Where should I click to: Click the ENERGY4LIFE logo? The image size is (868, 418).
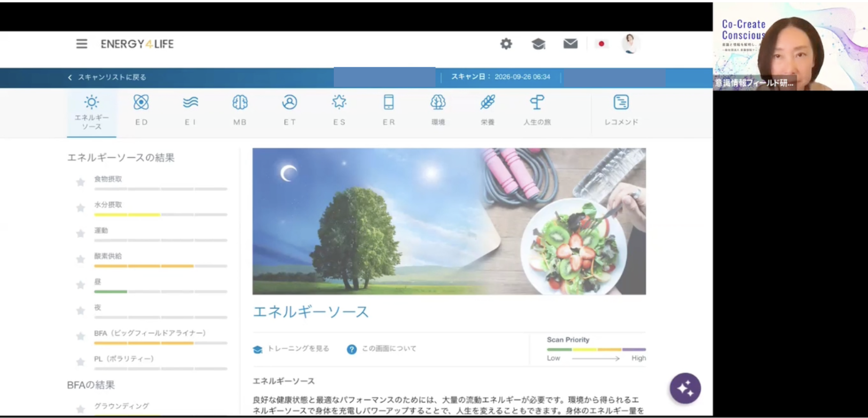137,44
